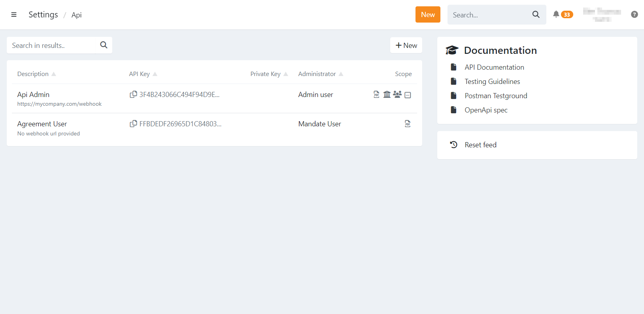Open the hamburger navigation menu
The width and height of the screenshot is (644, 314).
[x=14, y=15]
